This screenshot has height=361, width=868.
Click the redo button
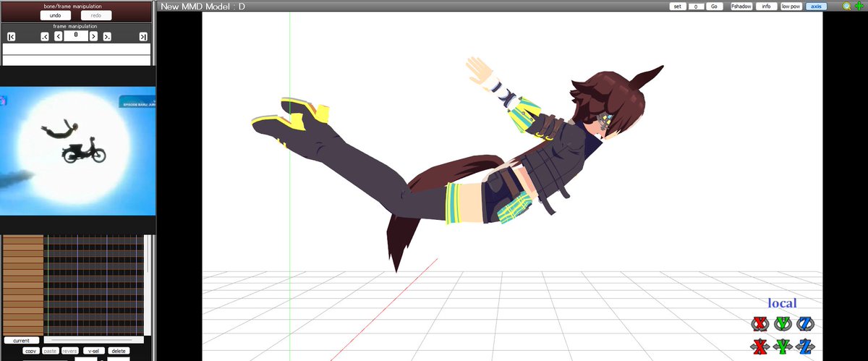click(x=96, y=15)
